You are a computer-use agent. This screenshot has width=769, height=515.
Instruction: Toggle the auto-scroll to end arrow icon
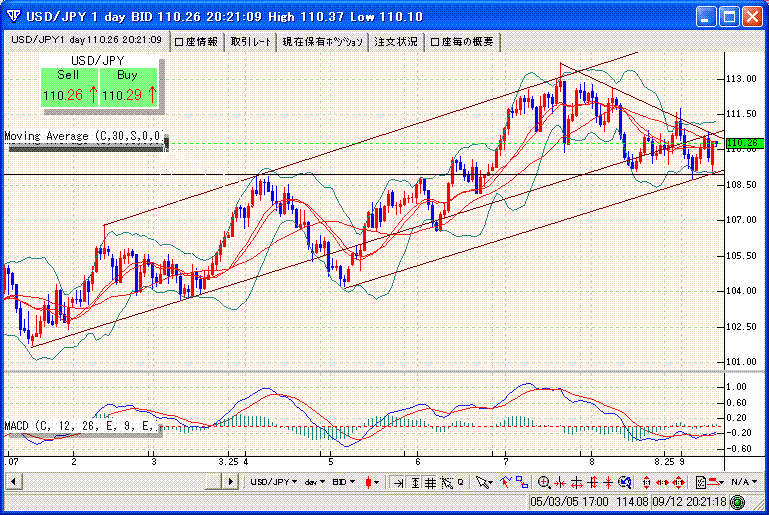pos(398,483)
